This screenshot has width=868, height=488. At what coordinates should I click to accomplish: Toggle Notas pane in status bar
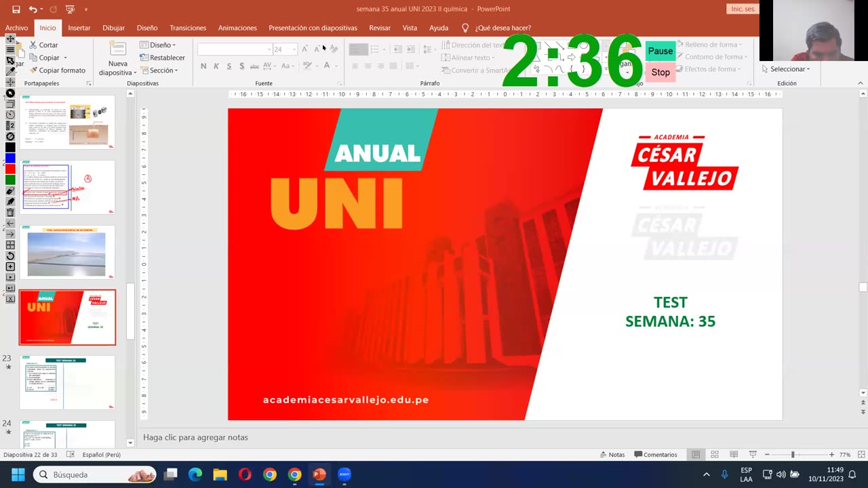click(612, 455)
